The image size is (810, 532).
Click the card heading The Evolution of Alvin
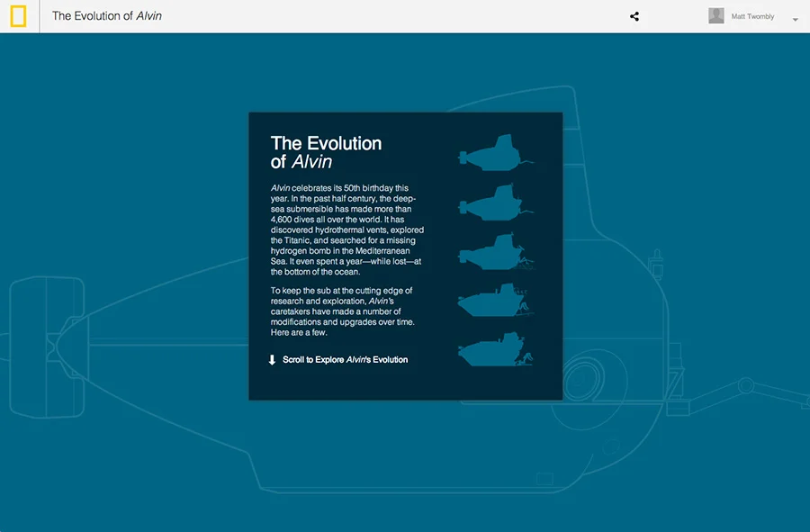point(326,152)
